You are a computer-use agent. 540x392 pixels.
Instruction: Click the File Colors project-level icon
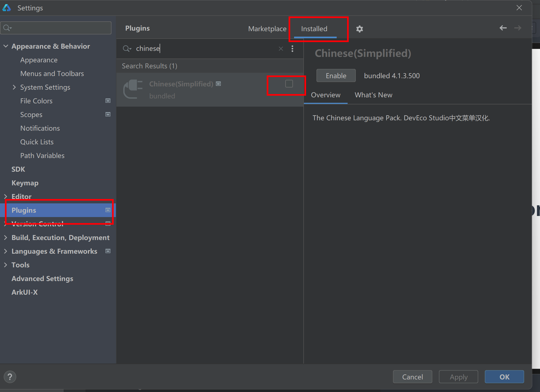tap(108, 101)
